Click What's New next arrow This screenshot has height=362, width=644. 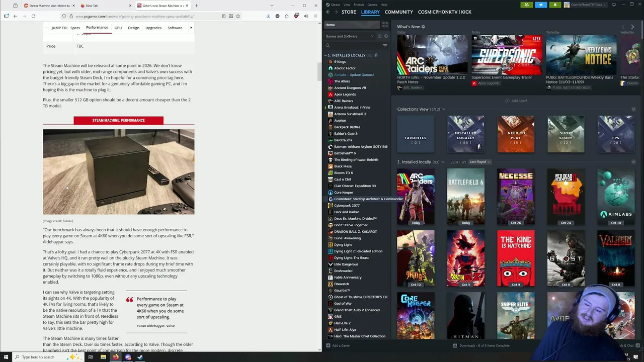(x=632, y=27)
